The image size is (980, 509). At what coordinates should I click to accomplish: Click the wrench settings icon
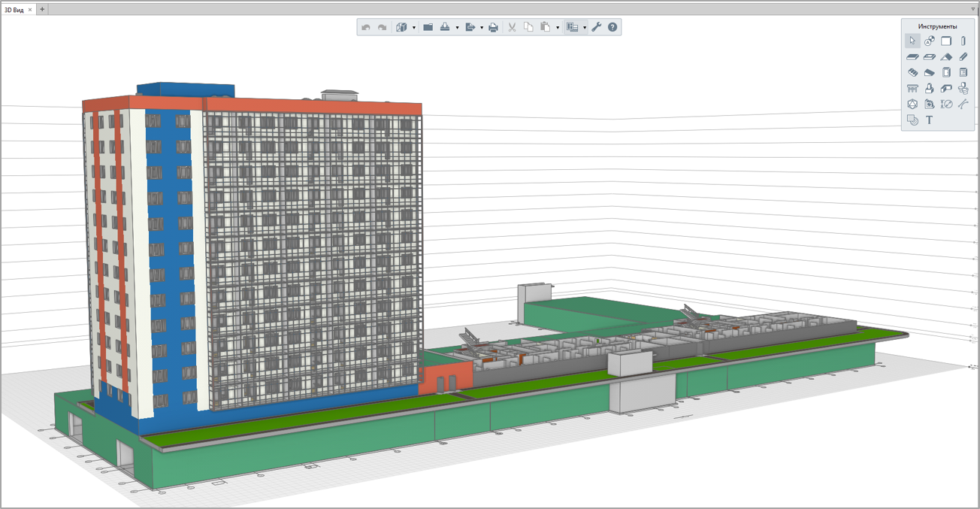[596, 28]
